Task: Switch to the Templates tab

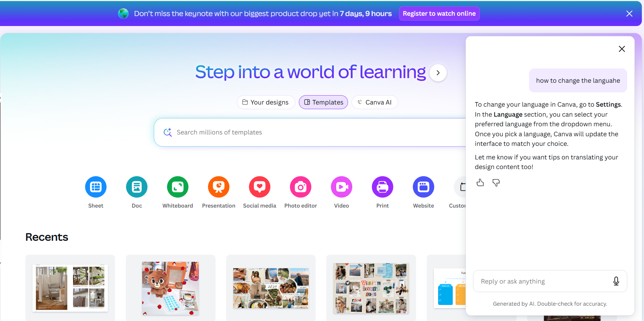Action: tap(323, 102)
